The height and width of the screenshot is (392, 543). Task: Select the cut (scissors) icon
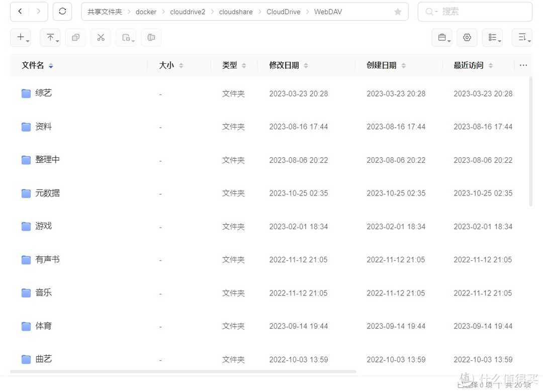(x=100, y=37)
